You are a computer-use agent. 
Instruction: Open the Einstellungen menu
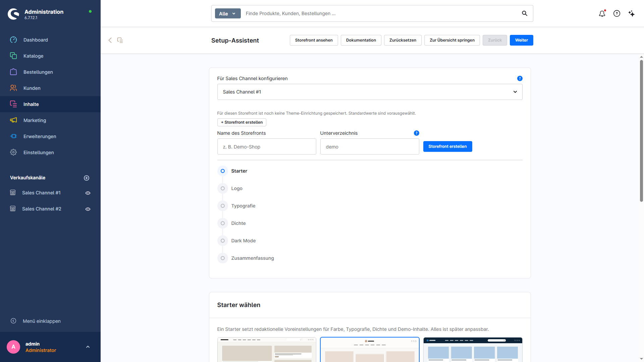tap(50, 153)
